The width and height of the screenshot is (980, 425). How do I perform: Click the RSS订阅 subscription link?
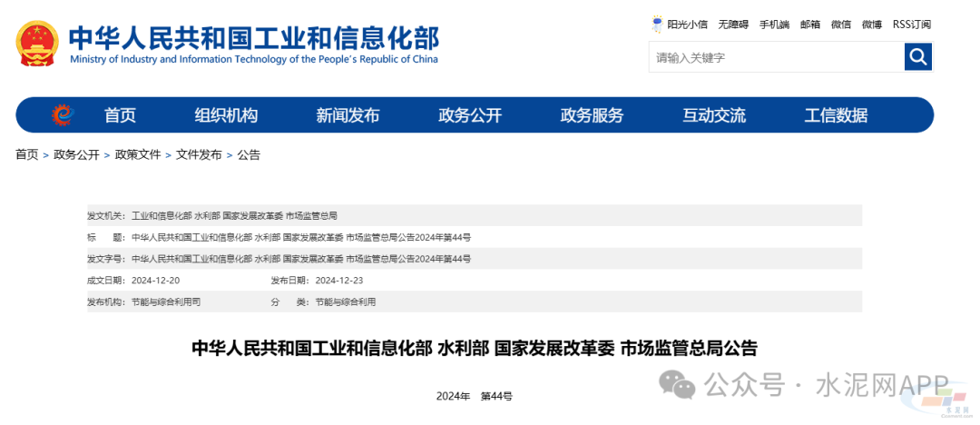point(912,25)
